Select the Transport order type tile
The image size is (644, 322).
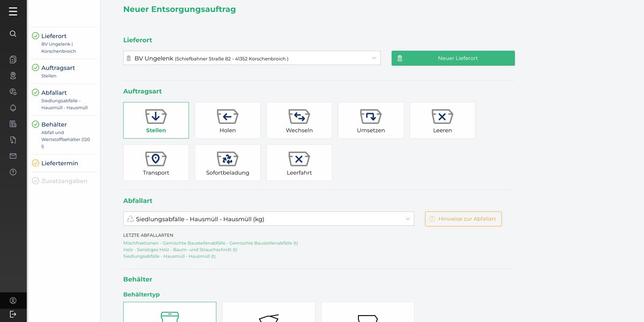click(x=156, y=163)
